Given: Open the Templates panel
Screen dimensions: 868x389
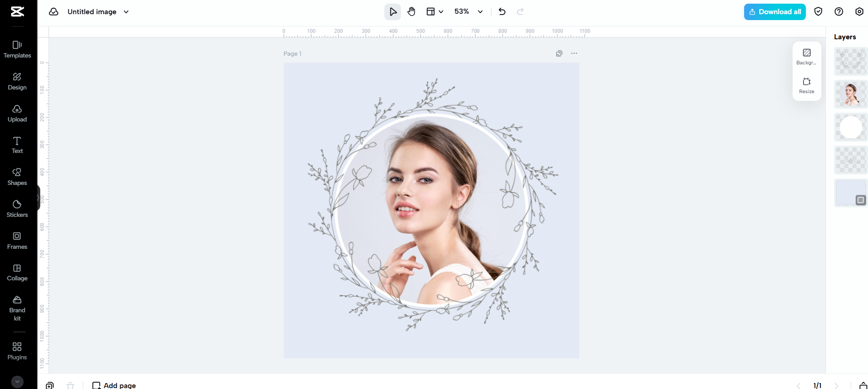Looking at the screenshot, I should click(17, 49).
